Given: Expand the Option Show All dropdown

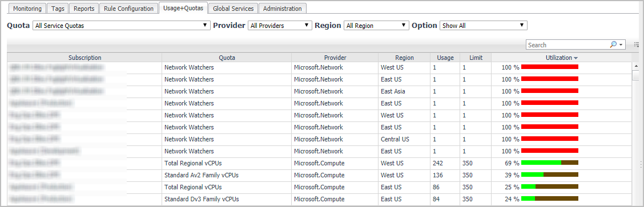Looking at the screenshot, I should point(484,26).
